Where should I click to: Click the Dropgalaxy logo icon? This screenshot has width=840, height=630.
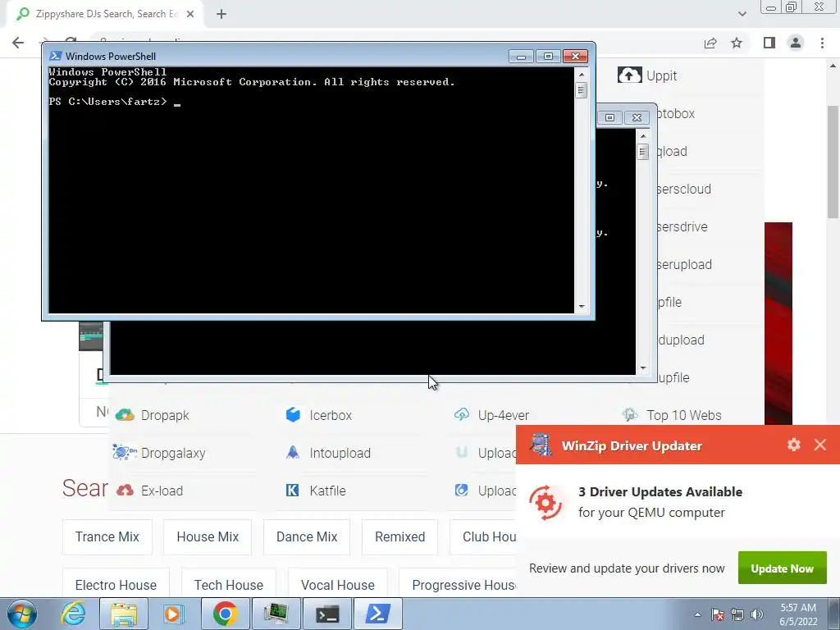[125, 453]
